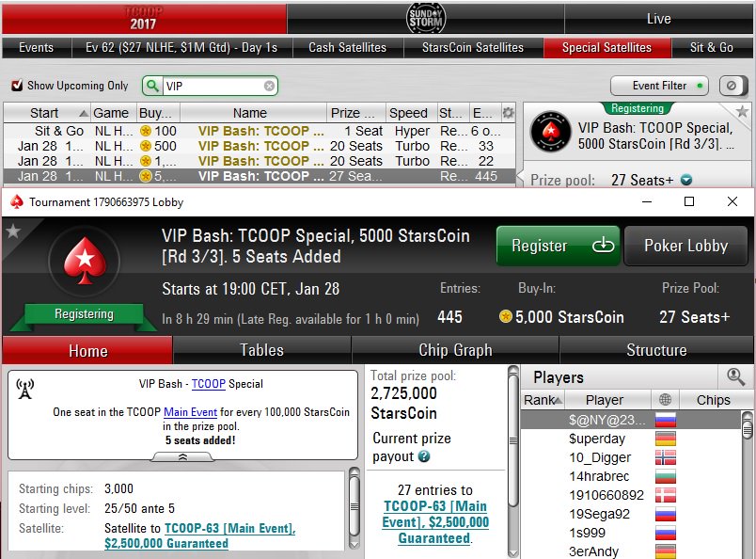Open table column settings gear
The width and height of the screenshot is (756, 559).
(508, 113)
